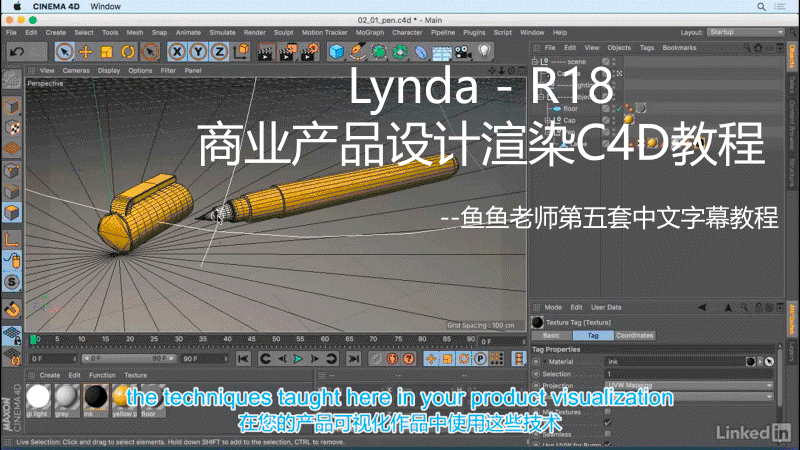The width and height of the screenshot is (800, 450).
Task: Open the deformer bend icon
Action: (421, 52)
